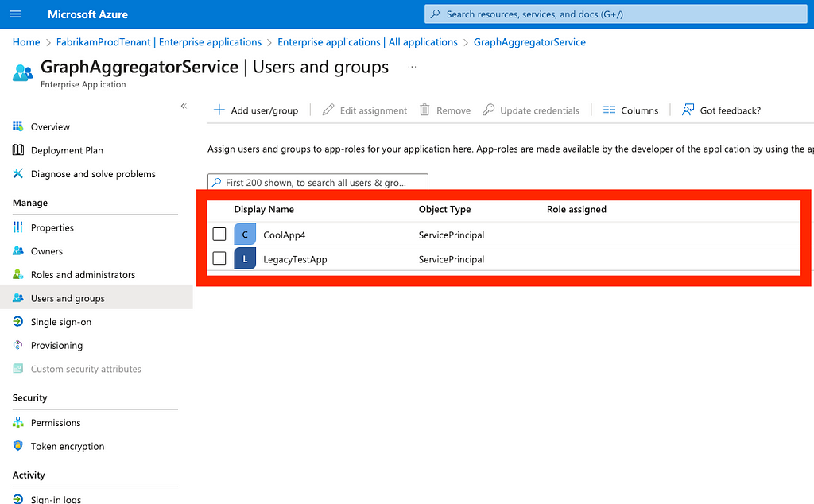The image size is (814, 504).
Task: Open Owners section
Action: [47, 251]
